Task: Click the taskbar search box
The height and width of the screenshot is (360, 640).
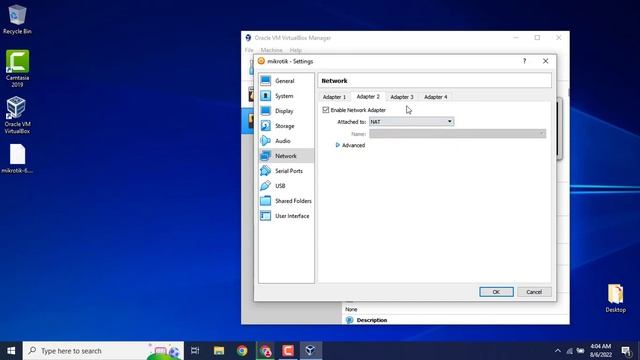Action: 103,351
